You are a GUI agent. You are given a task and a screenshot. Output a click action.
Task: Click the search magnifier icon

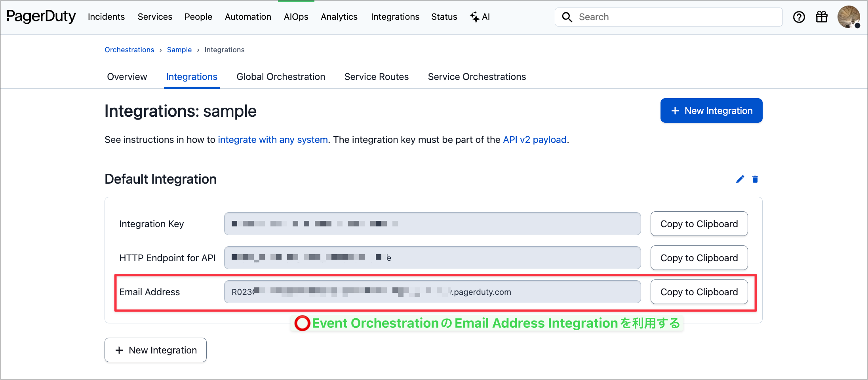coord(567,17)
